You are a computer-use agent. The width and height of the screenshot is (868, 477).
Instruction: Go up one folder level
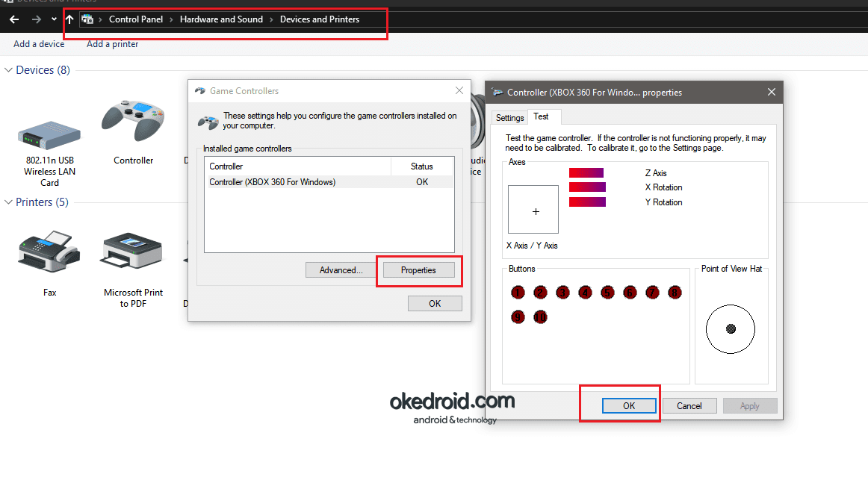click(69, 19)
